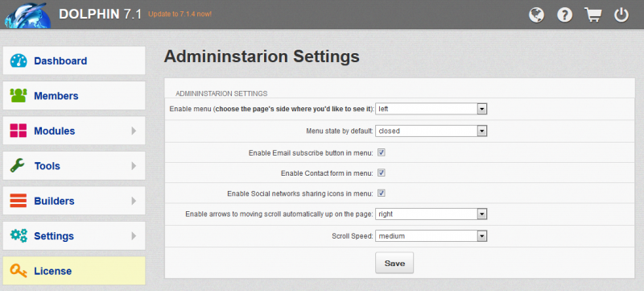Image resolution: width=644 pixels, height=291 pixels.
Task: Open the scroll arrows position dropdown
Action: [431, 214]
